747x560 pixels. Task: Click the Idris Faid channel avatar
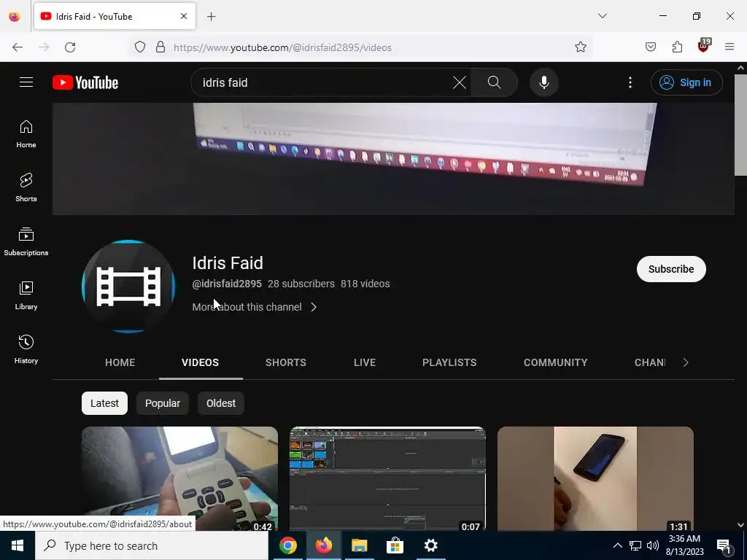[128, 286]
